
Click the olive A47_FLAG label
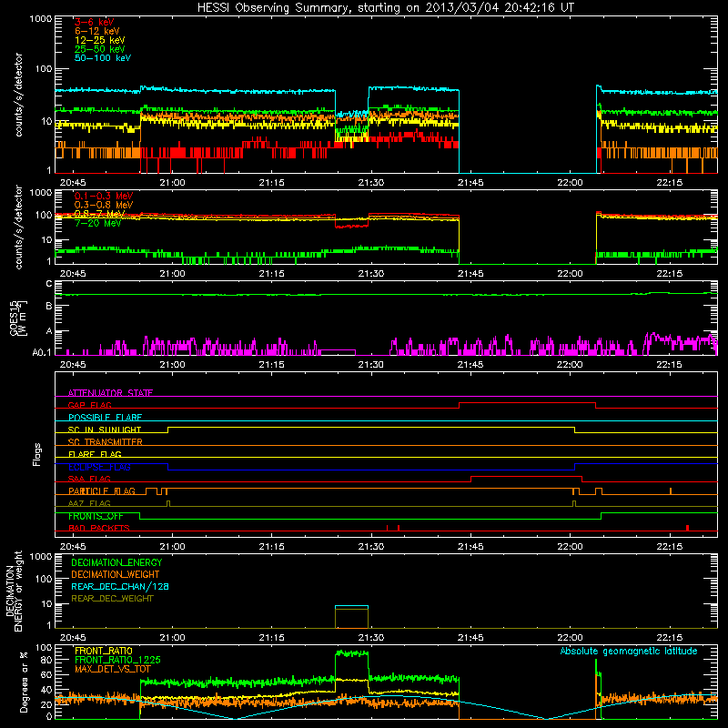click(89, 503)
